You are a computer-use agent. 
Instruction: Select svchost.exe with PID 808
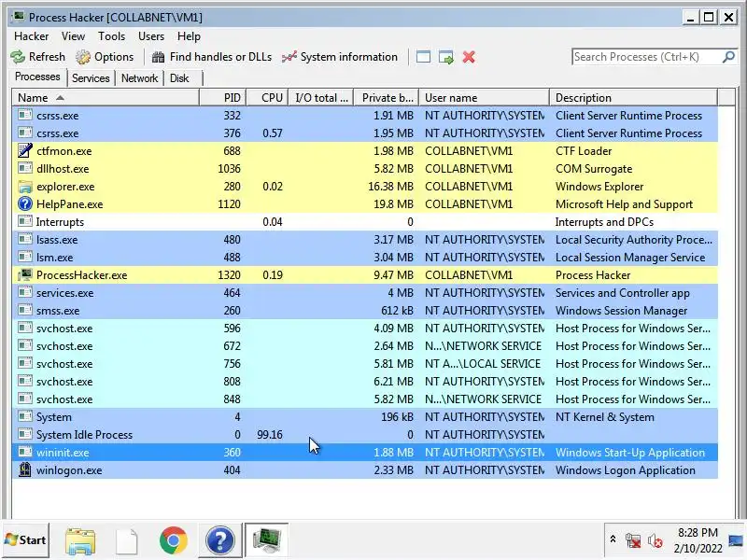(364, 382)
